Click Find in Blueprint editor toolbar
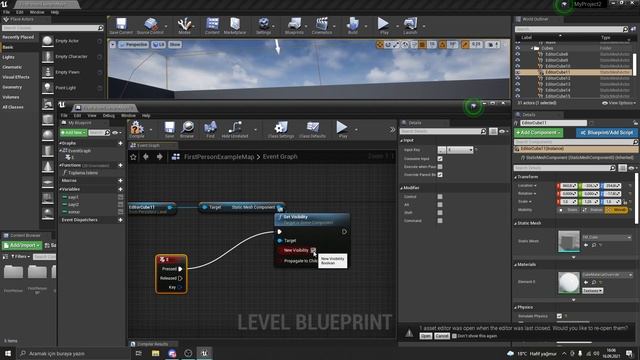640x360 pixels. (210, 130)
